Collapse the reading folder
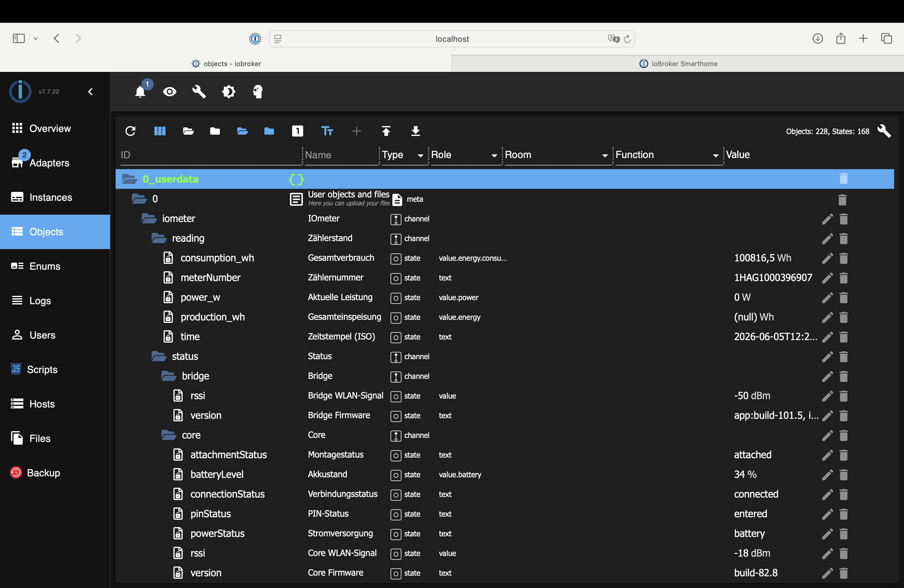Screen dimensions: 904x588 [159, 238]
